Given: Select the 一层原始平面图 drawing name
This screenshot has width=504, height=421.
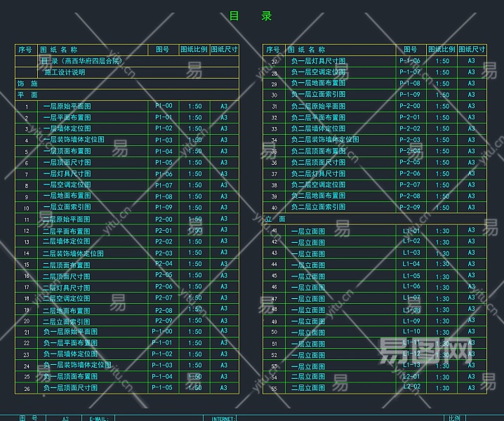Looking at the screenshot, I should (67, 107).
